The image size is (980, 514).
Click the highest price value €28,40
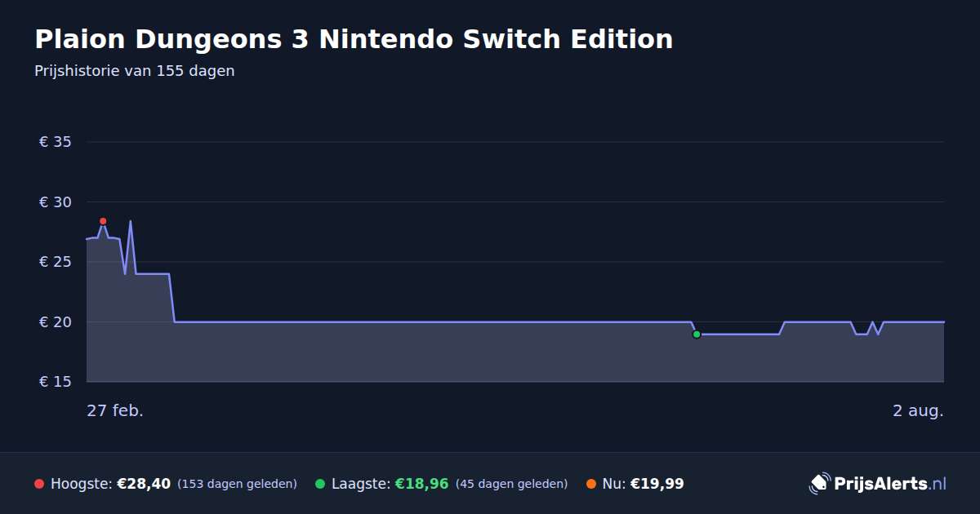(144, 484)
